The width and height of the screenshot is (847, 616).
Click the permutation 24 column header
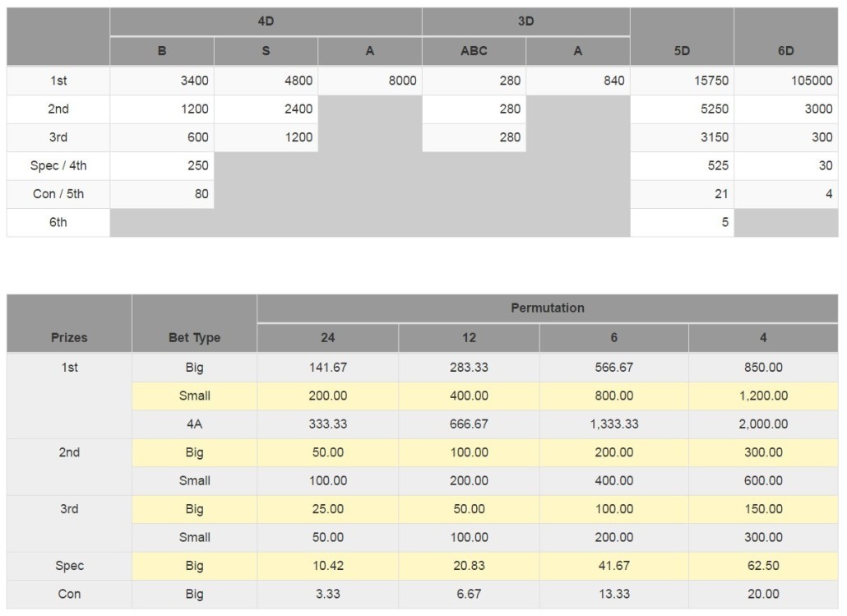pos(327,337)
